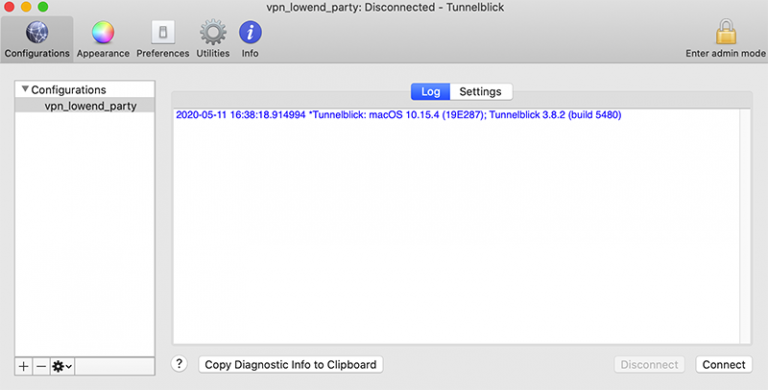This screenshot has width=768, height=390.
Task: Open the Info icon
Action: [x=250, y=33]
